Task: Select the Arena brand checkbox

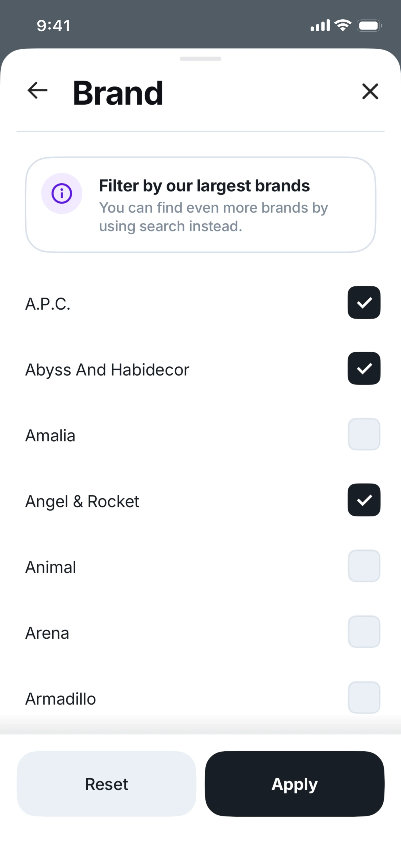Action: pos(364,632)
